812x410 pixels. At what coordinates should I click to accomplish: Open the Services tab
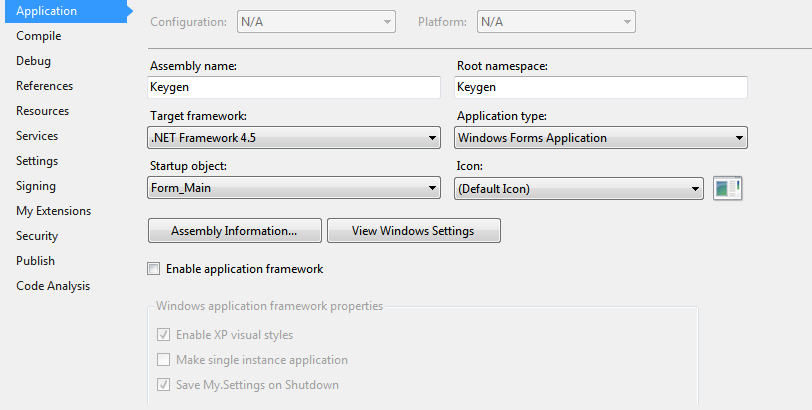[x=37, y=136]
